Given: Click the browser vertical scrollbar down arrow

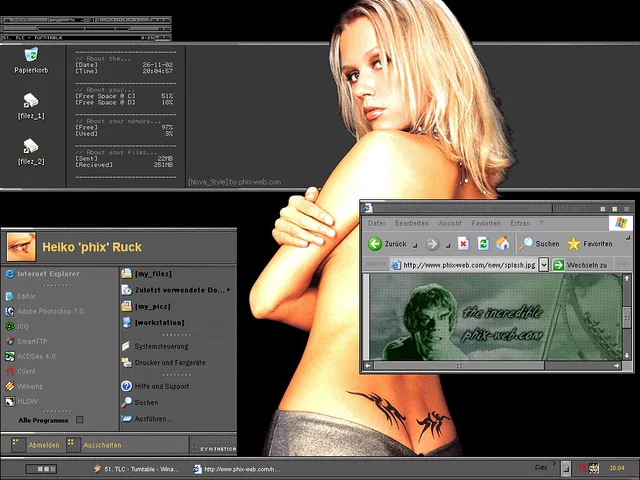Looking at the screenshot, I should pos(627,354).
